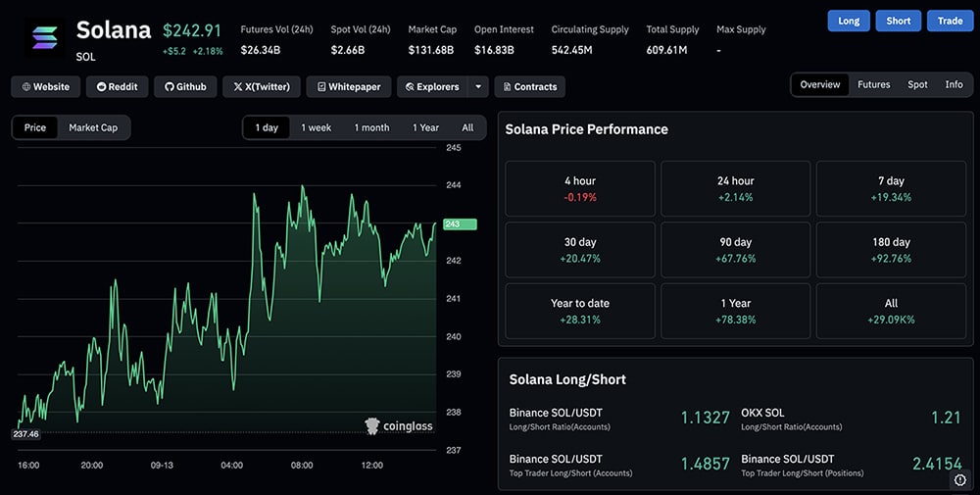Click the Year to date performance card
980x495 pixels.
tap(580, 312)
